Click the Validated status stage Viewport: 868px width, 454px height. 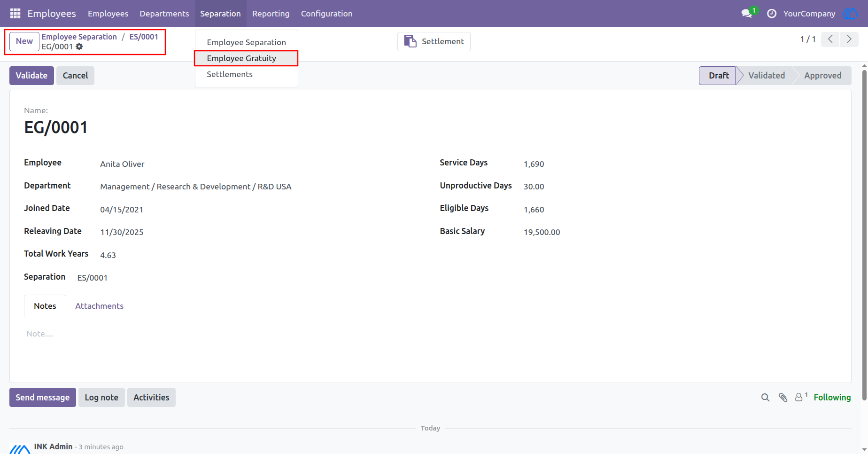coord(766,76)
